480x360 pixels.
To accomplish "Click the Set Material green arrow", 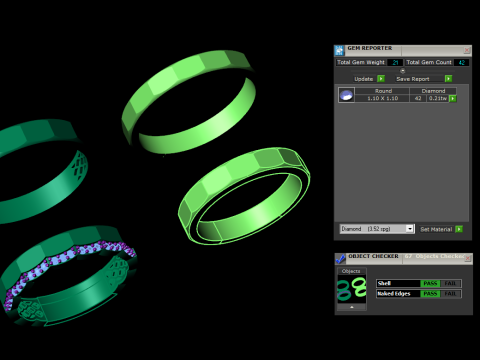I will click(x=459, y=229).
